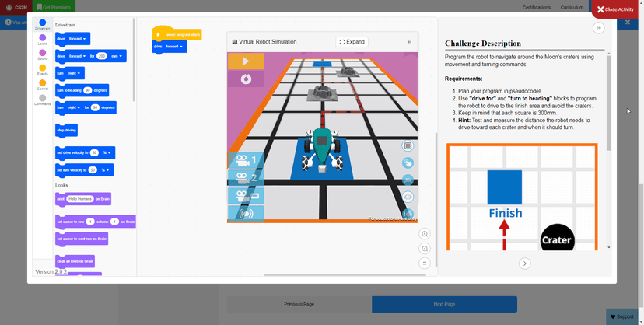Click the robot-shaped icon in simulation toolbar
Image resolution: width=644 pixels, height=325 pixels.
coord(408,180)
